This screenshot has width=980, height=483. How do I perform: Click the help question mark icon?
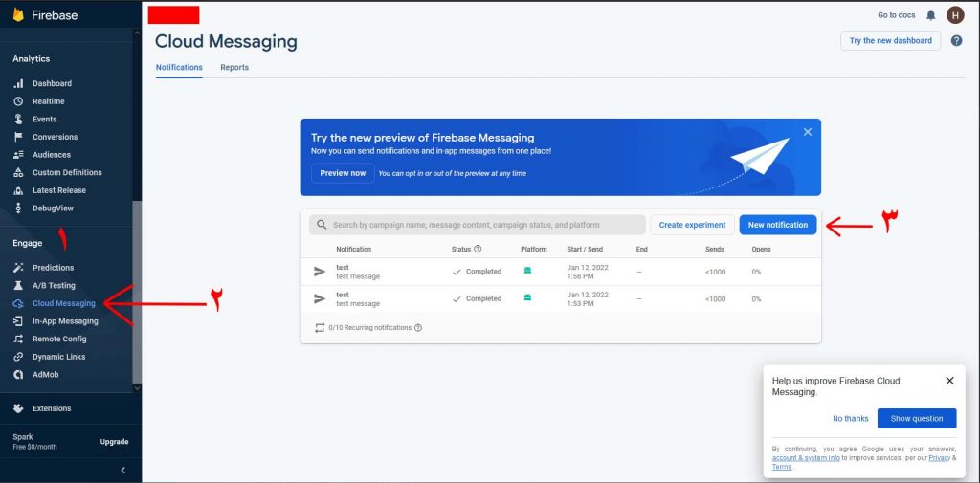tap(957, 40)
